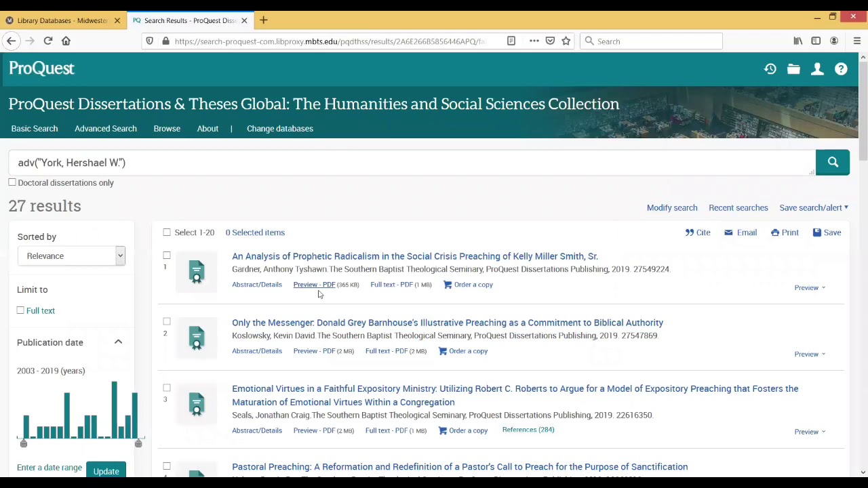Open Advanced Search page
This screenshot has width=868, height=488.
click(106, 129)
